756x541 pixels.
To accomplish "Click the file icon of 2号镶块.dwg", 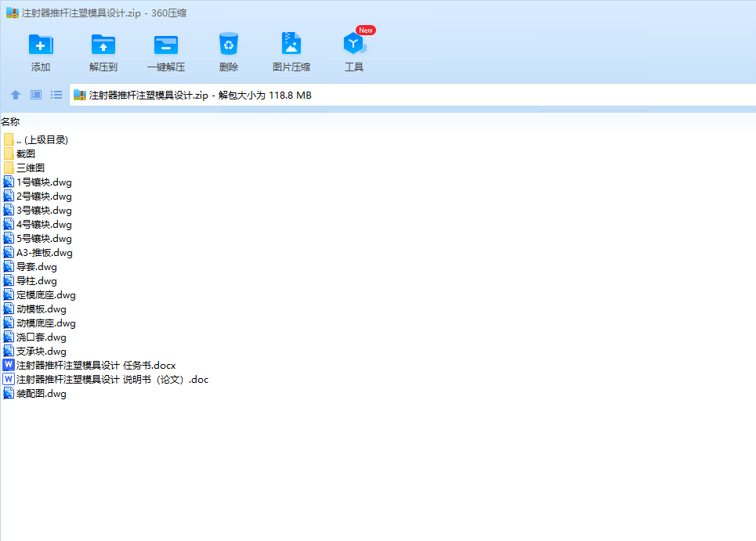I will tap(9, 196).
